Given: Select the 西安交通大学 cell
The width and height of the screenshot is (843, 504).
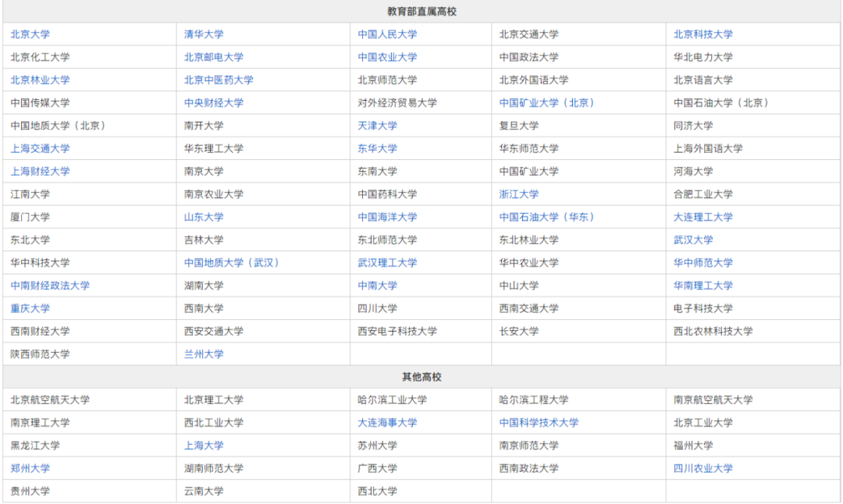Looking at the screenshot, I should coord(263,331).
